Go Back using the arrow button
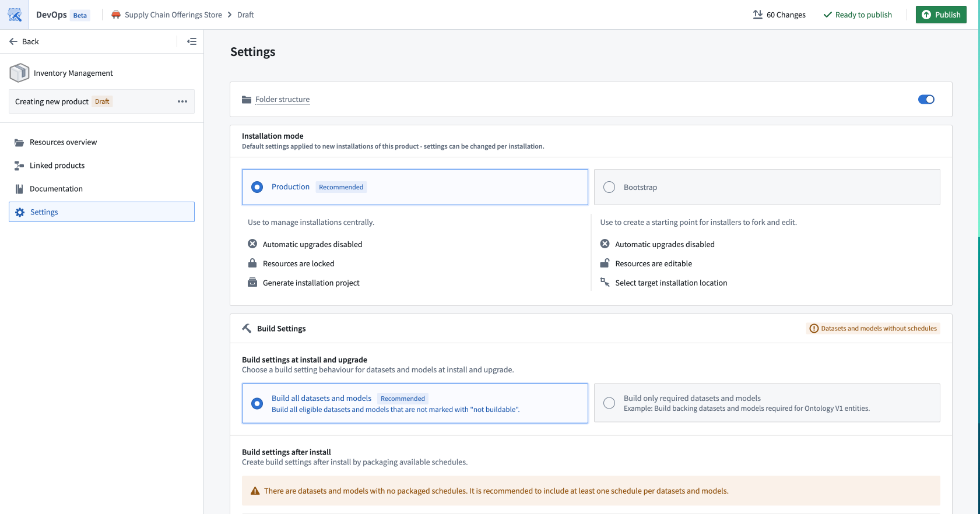 pos(24,41)
